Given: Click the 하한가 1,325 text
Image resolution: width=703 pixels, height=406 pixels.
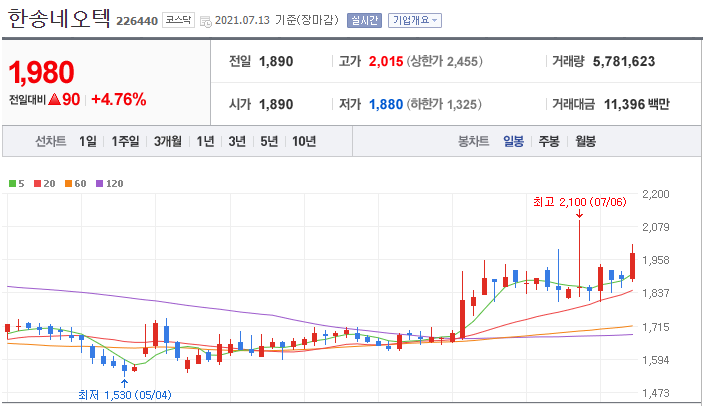Looking at the screenshot, I should coord(444,104).
